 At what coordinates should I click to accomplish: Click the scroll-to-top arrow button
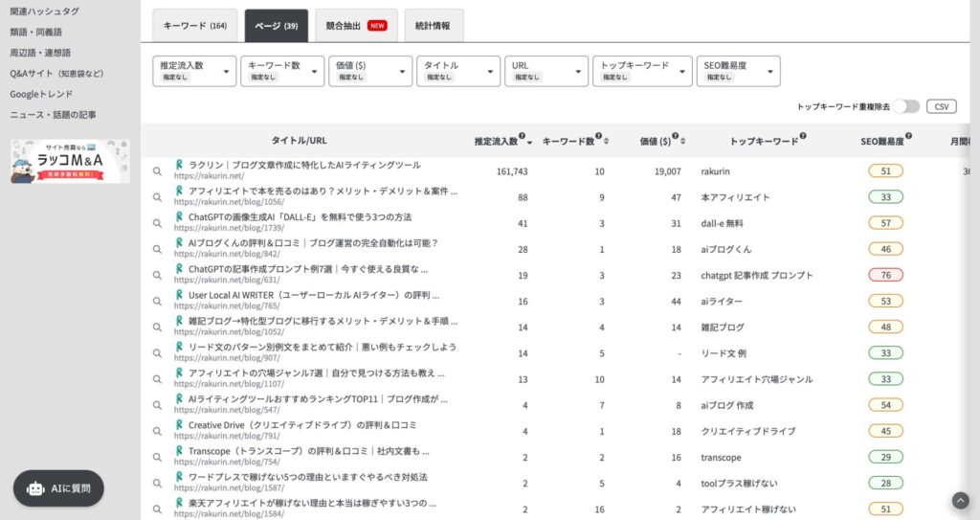pyautogui.click(x=960, y=501)
